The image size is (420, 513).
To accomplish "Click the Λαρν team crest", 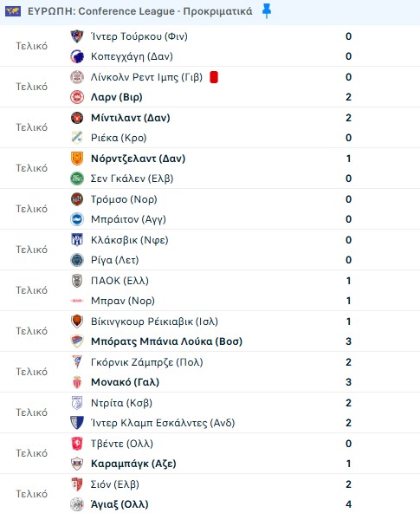I will [77, 97].
